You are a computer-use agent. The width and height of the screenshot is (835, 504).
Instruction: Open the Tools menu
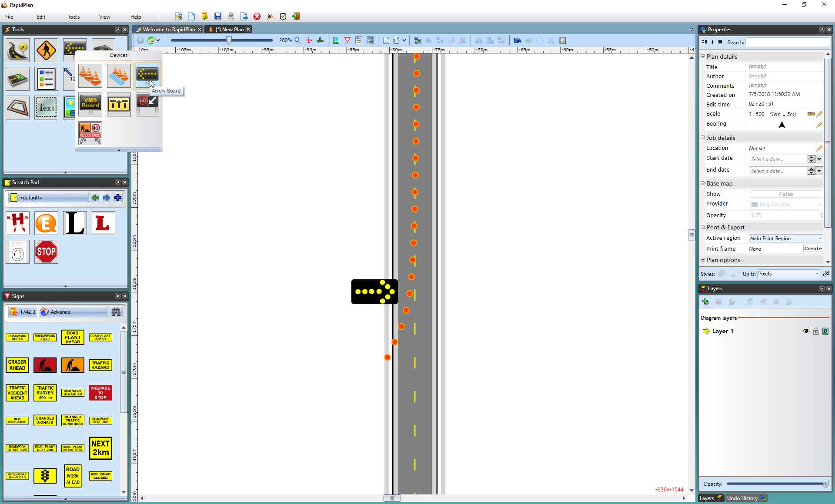[x=73, y=17]
